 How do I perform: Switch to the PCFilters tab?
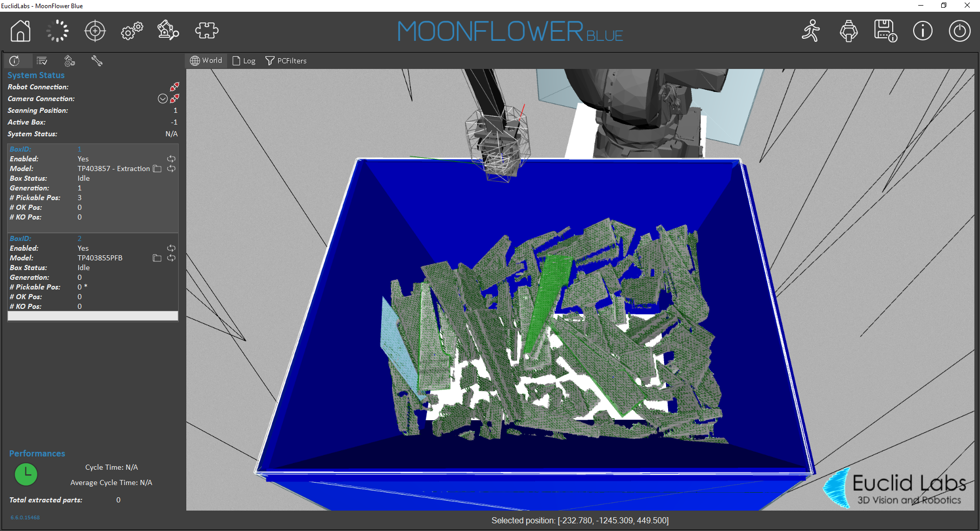(x=286, y=61)
